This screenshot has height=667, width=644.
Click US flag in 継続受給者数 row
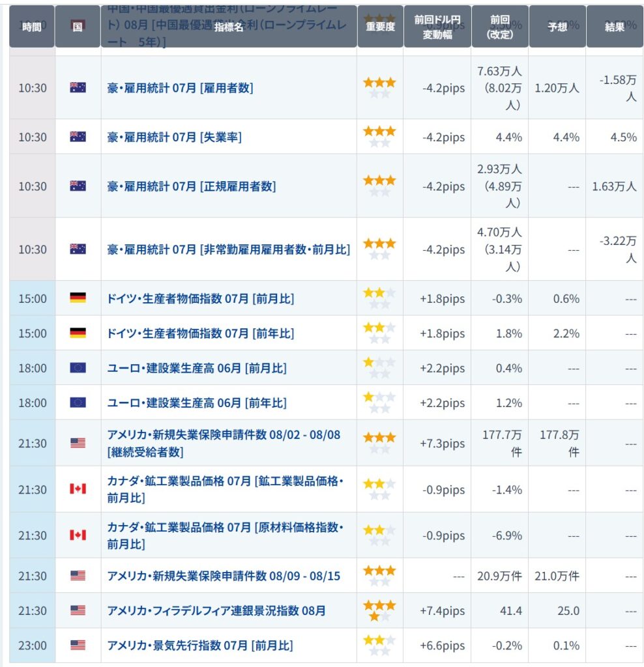pyautogui.click(x=78, y=443)
